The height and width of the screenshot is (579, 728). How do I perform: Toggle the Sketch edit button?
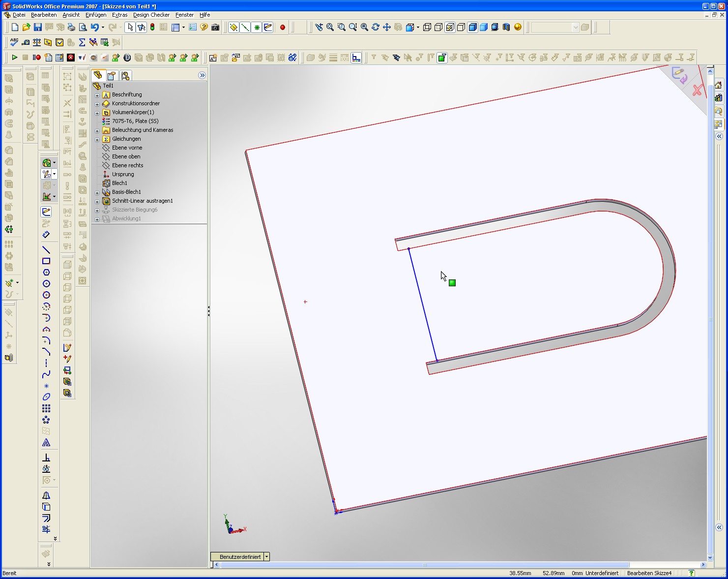(x=46, y=212)
